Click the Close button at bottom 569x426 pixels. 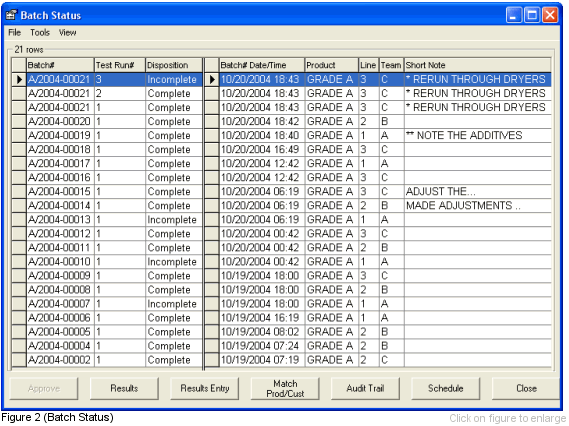[x=526, y=388]
